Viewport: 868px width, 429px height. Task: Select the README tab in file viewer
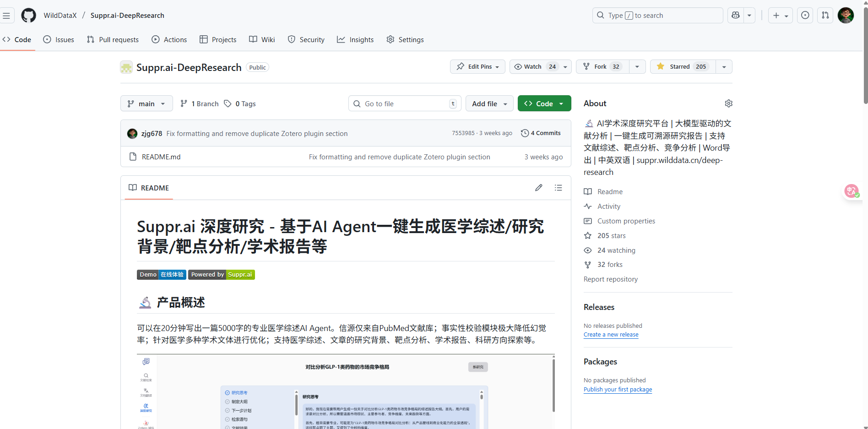[x=149, y=188]
